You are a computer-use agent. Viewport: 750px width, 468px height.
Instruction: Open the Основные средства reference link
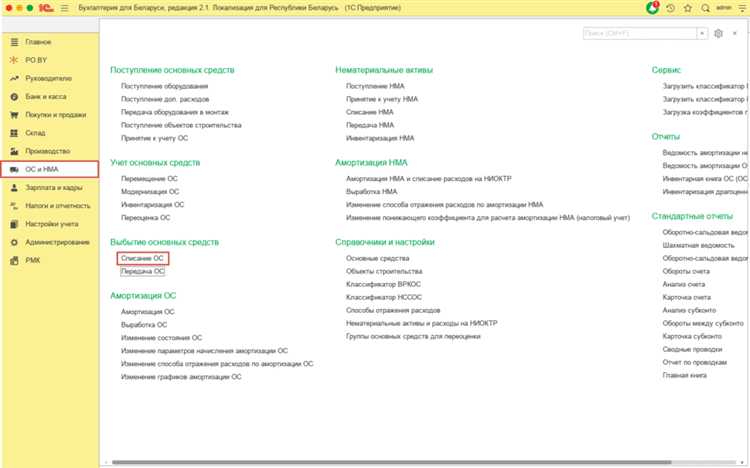[373, 258]
